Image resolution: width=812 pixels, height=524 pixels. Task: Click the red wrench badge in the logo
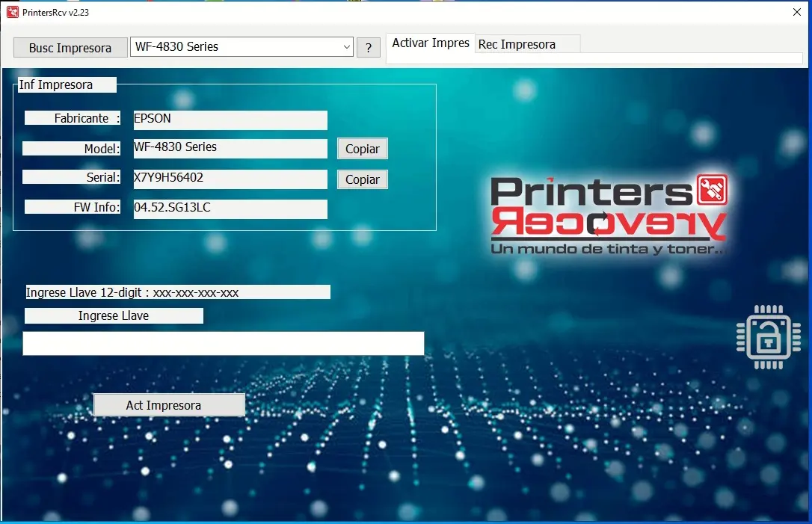tap(711, 191)
